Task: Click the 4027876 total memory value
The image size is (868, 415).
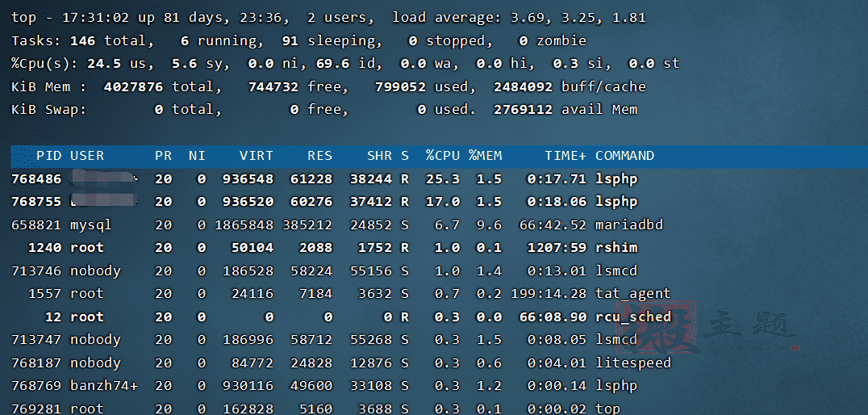Action: pos(133,86)
